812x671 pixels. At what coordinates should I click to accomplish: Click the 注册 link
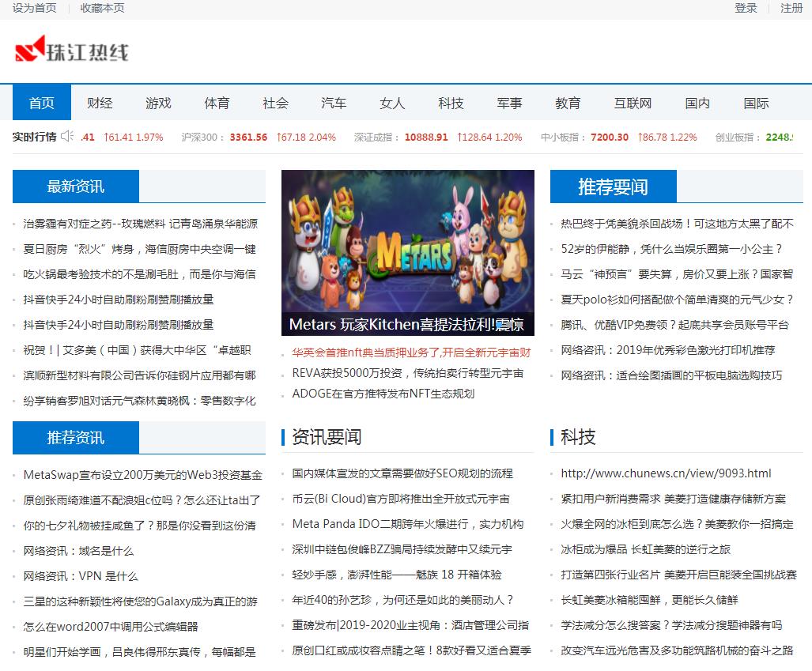pos(791,8)
